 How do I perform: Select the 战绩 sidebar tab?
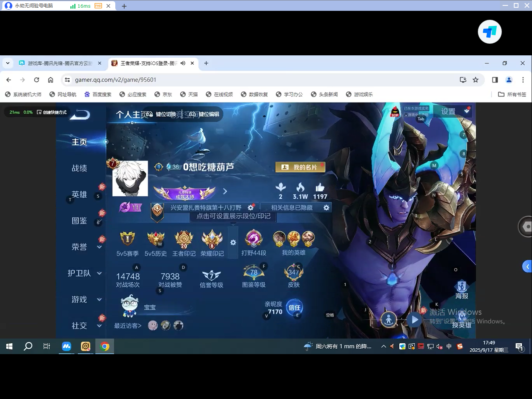pos(79,168)
